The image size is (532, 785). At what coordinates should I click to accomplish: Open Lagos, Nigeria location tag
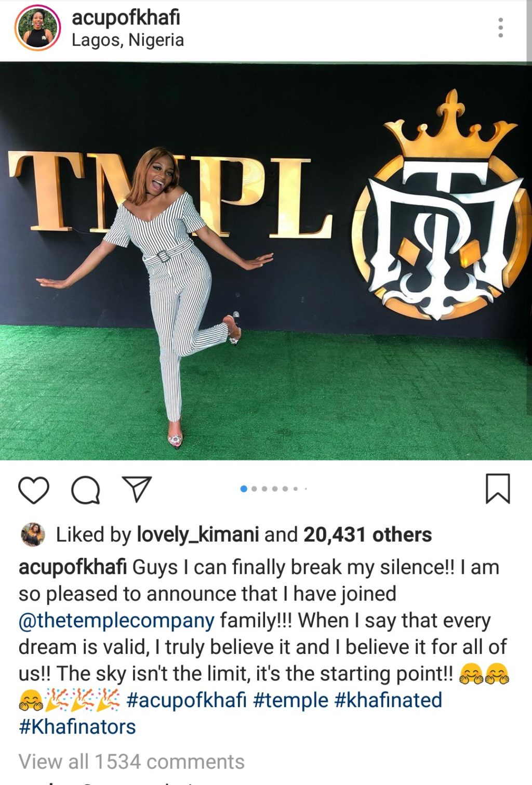click(128, 40)
